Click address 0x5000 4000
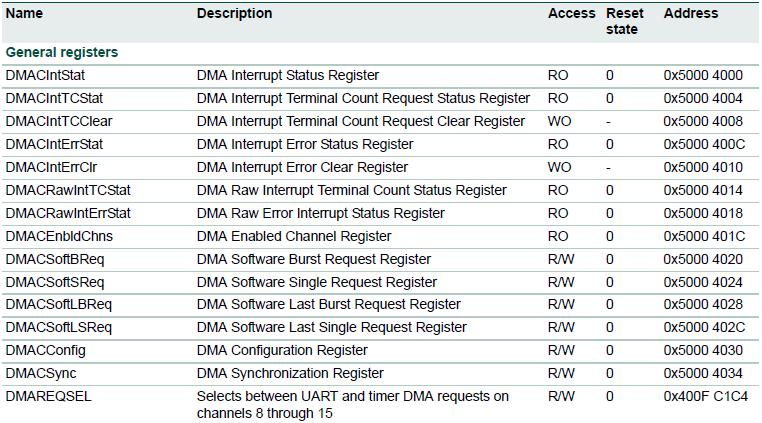This screenshot has width=762, height=423. pos(705,75)
